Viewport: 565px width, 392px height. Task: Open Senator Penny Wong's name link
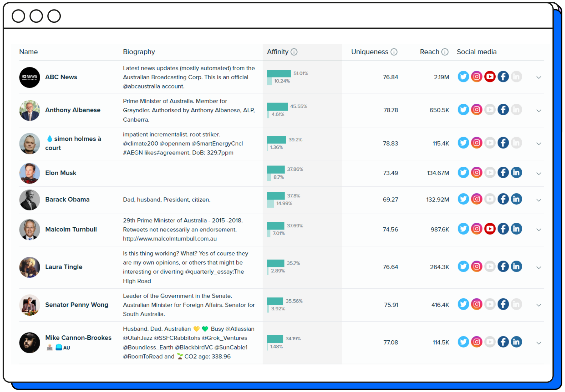click(x=77, y=305)
